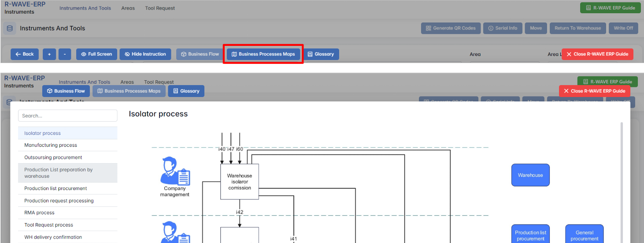Open Serial Info

point(502,28)
